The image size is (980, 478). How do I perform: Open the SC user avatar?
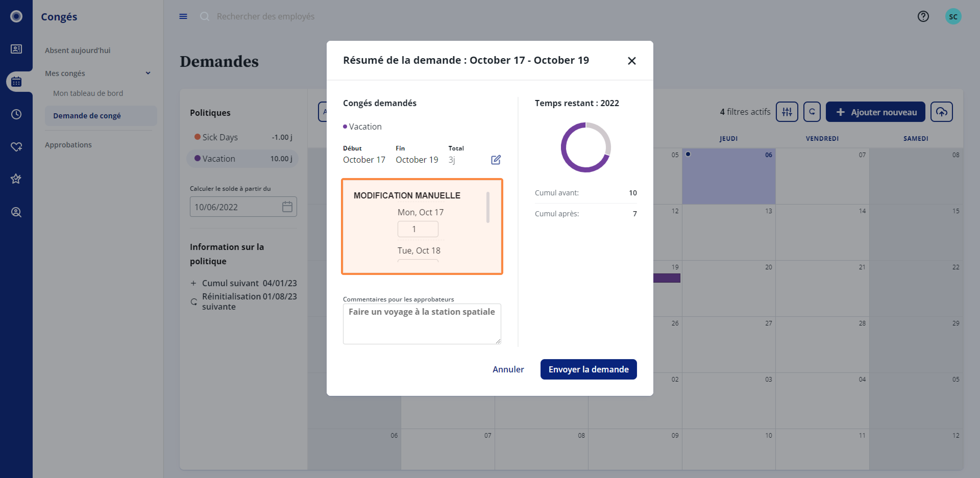(953, 16)
